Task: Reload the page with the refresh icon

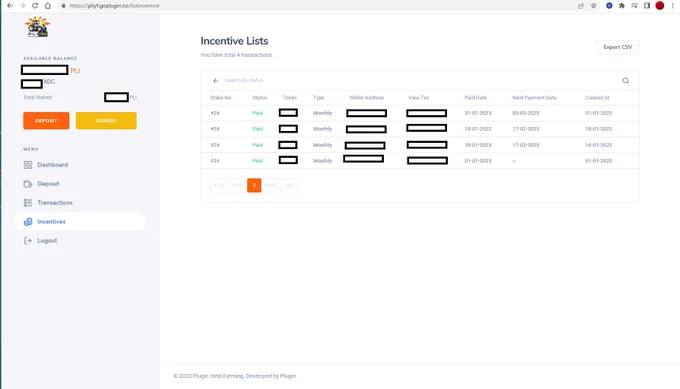Action: (x=35, y=6)
